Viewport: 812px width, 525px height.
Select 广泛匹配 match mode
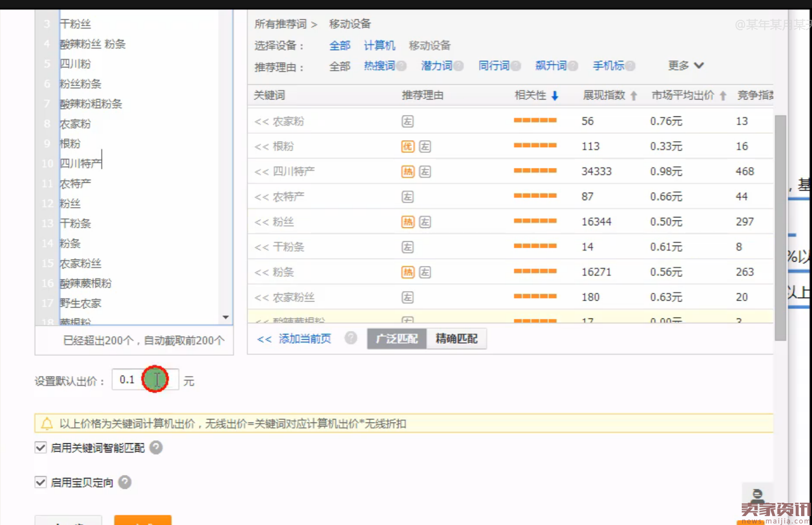(397, 339)
